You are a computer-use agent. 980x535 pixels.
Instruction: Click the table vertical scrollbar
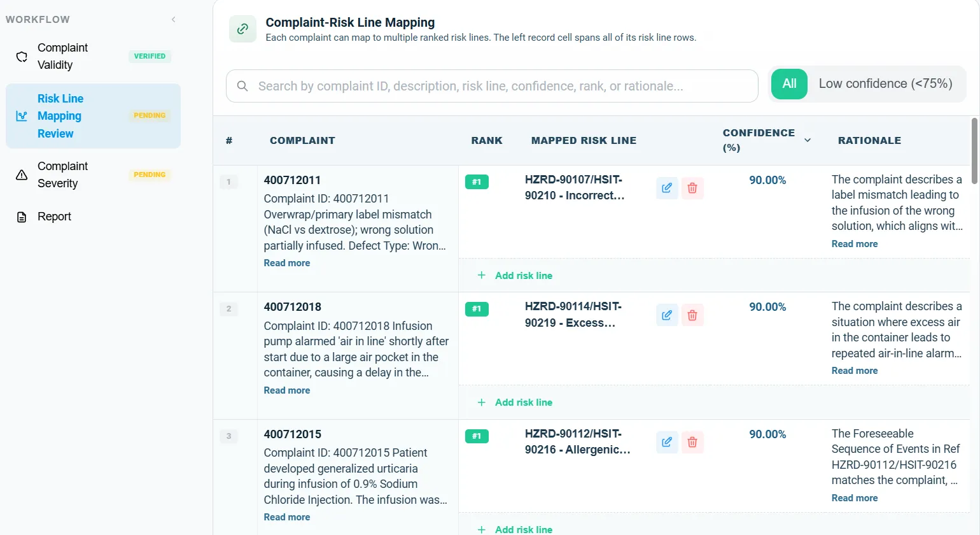click(974, 151)
